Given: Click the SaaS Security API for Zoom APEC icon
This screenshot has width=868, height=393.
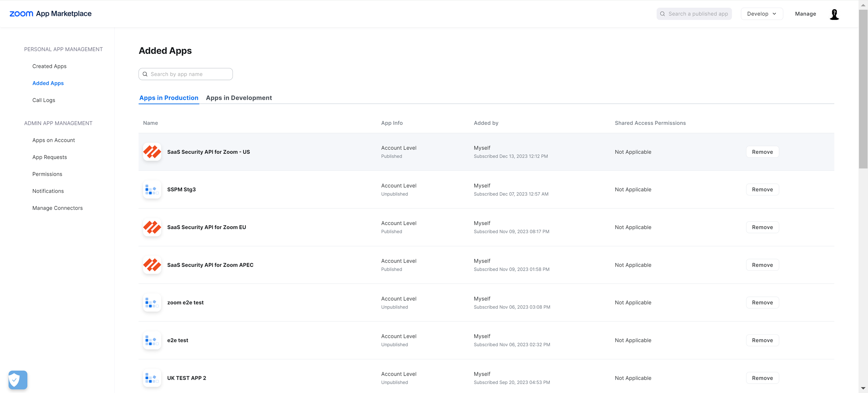Looking at the screenshot, I should (152, 265).
